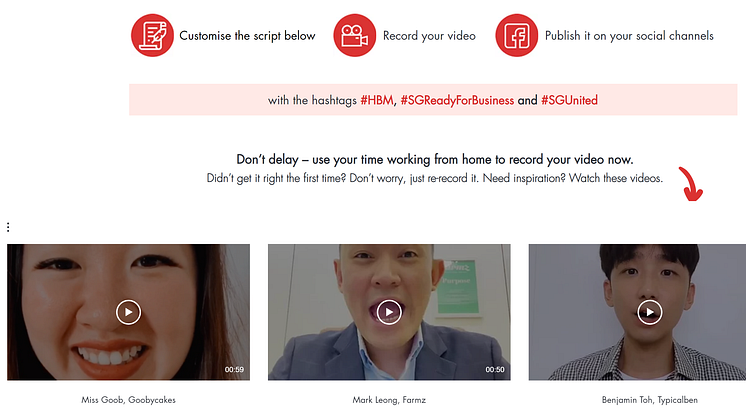This screenshot has width=746, height=419.
Task: Open the #SGUnited hashtag link
Action: 569,100
